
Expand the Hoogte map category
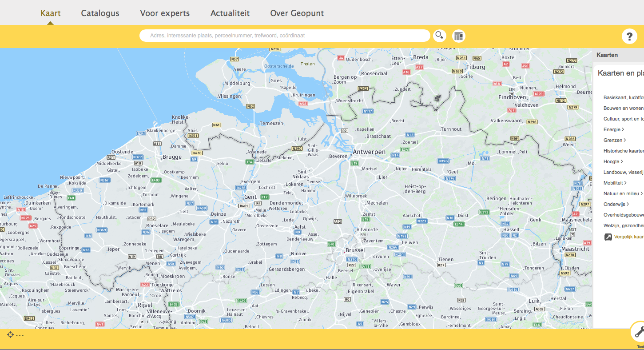tap(613, 161)
